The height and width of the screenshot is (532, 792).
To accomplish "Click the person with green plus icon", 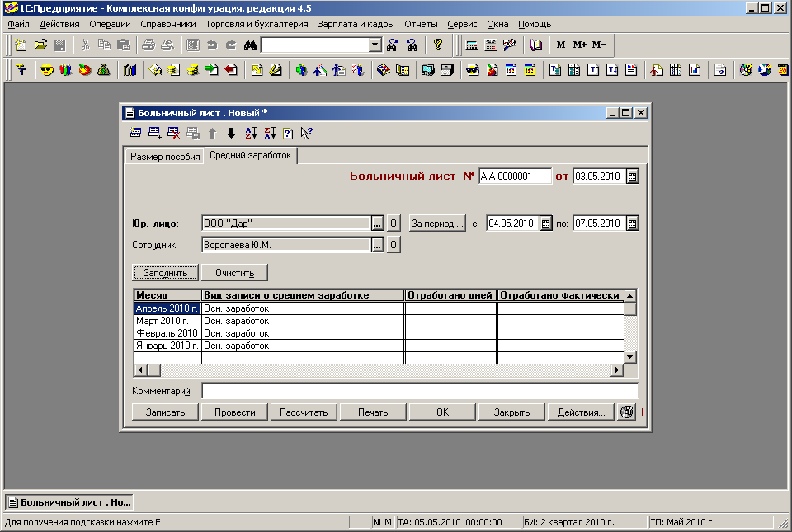I will coord(302,70).
